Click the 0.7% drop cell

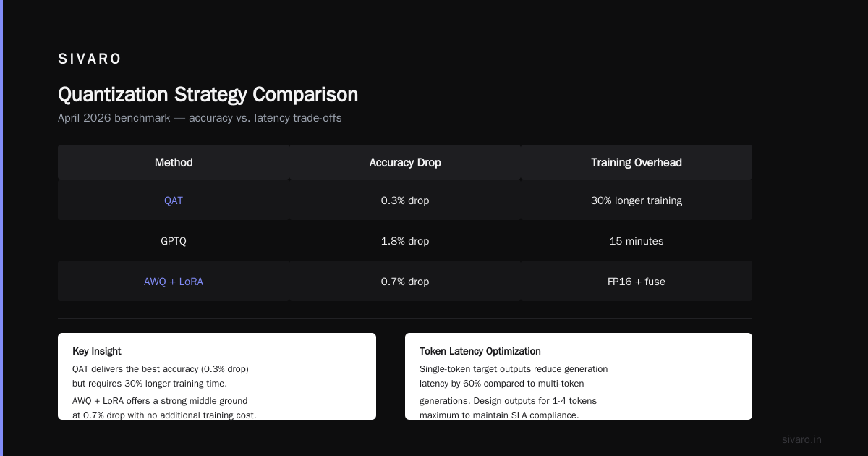[x=405, y=282]
